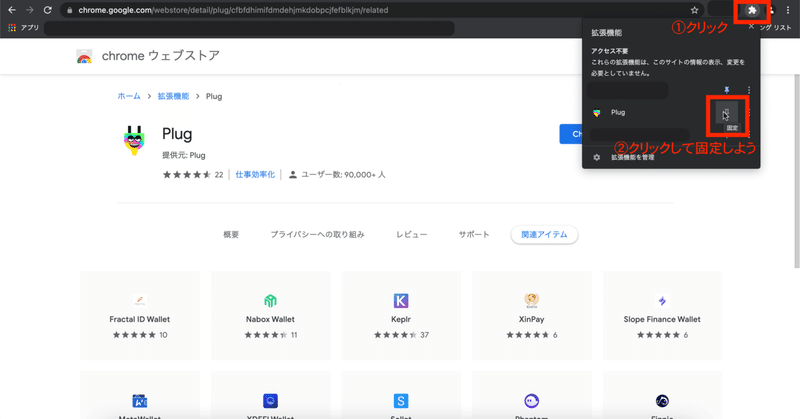Click the Plug icon in the extensions popup
This screenshot has width=800, height=419.
point(596,113)
